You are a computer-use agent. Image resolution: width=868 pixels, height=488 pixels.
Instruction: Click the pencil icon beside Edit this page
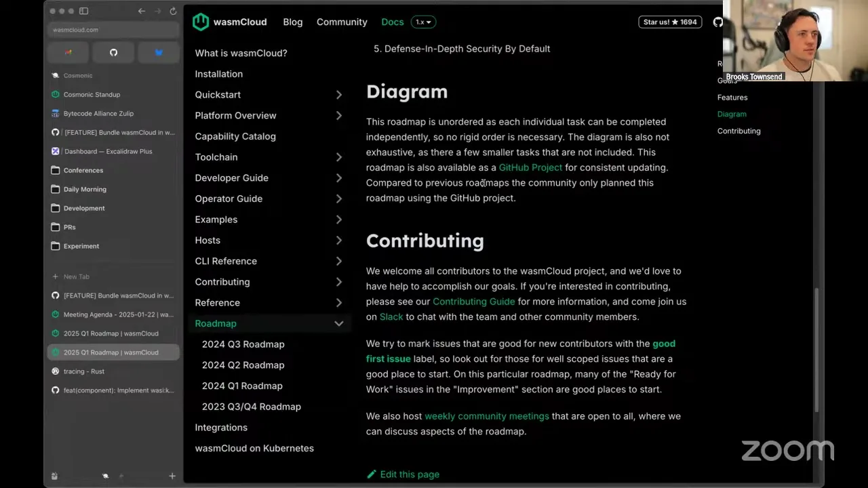click(x=371, y=474)
